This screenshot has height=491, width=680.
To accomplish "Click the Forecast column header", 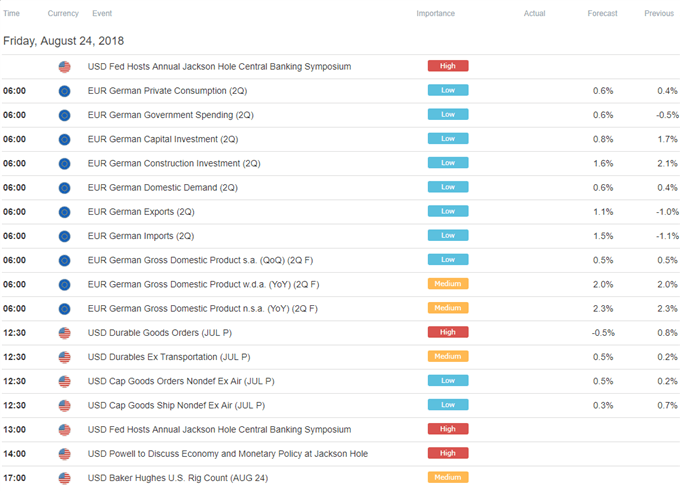I will [x=602, y=13].
